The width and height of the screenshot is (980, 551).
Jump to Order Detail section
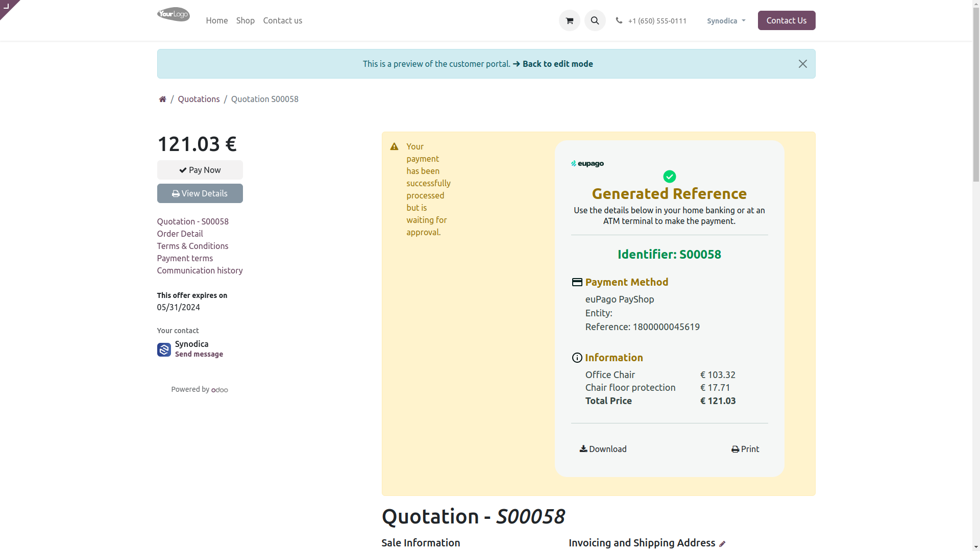180,234
